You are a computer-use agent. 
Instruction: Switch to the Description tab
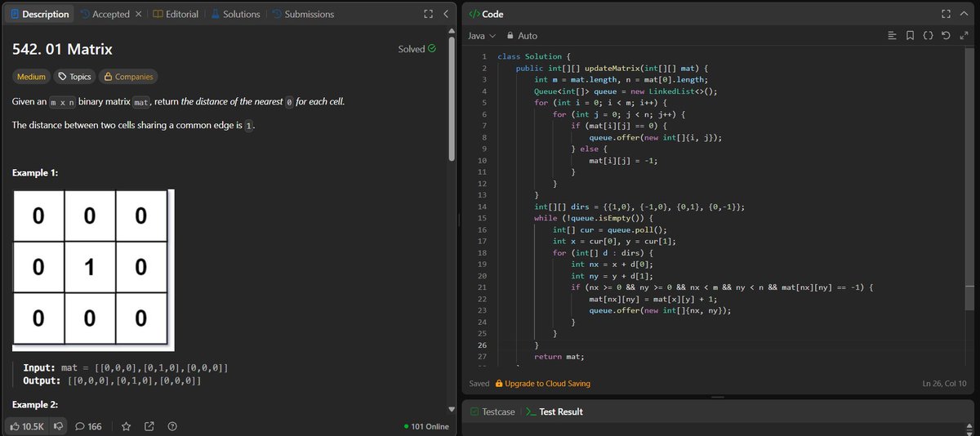pyautogui.click(x=40, y=14)
